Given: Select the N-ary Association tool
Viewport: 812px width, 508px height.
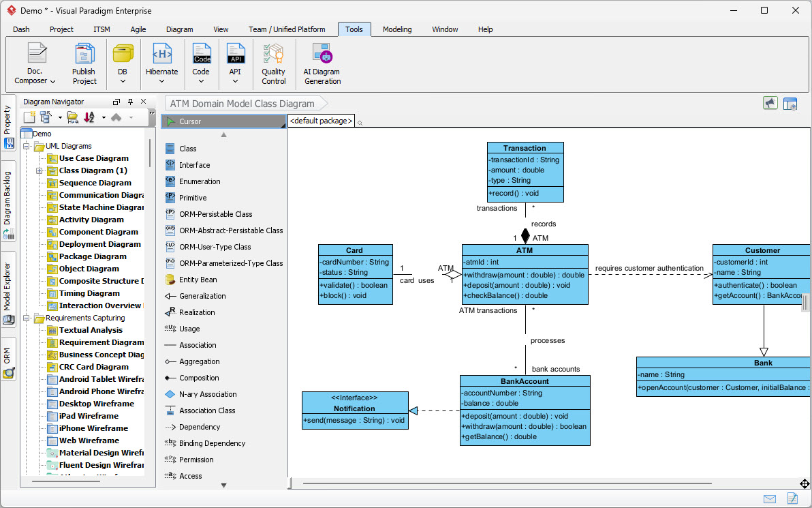Looking at the screenshot, I should coord(224,394).
